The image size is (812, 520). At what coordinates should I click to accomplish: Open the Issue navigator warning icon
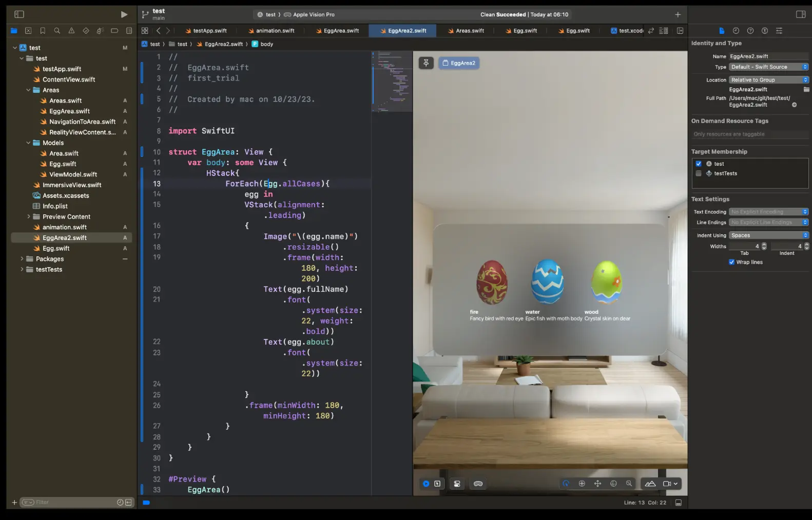[71, 31]
